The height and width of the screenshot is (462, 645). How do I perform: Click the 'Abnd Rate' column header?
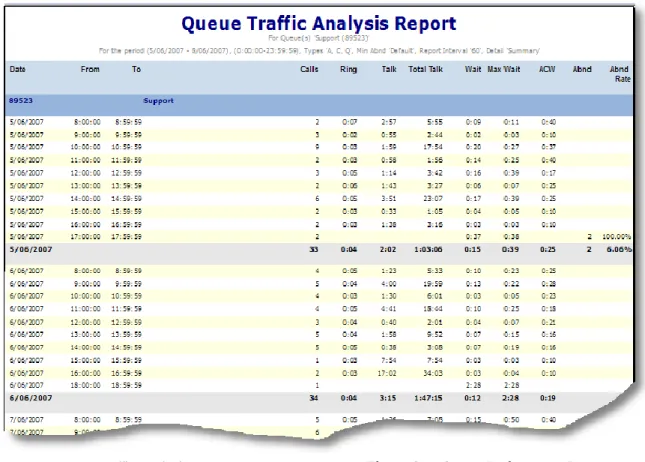click(619, 74)
